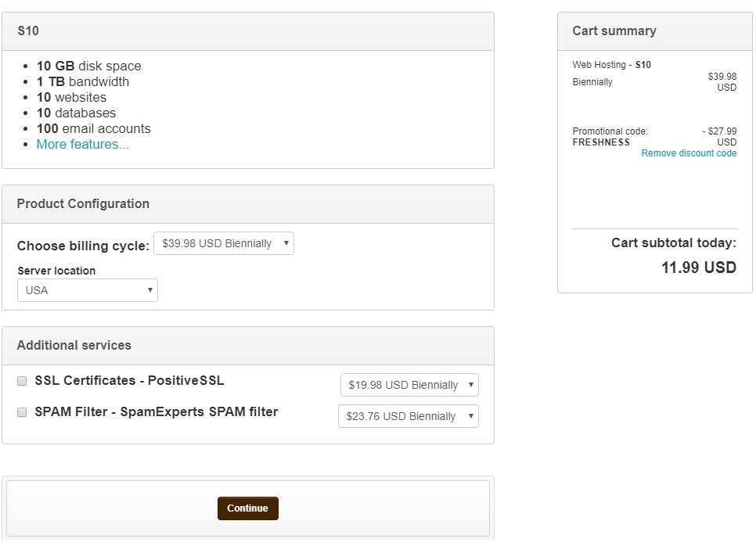Click Remove discount code link
Viewport: 756px width, 546px height.
689,153
